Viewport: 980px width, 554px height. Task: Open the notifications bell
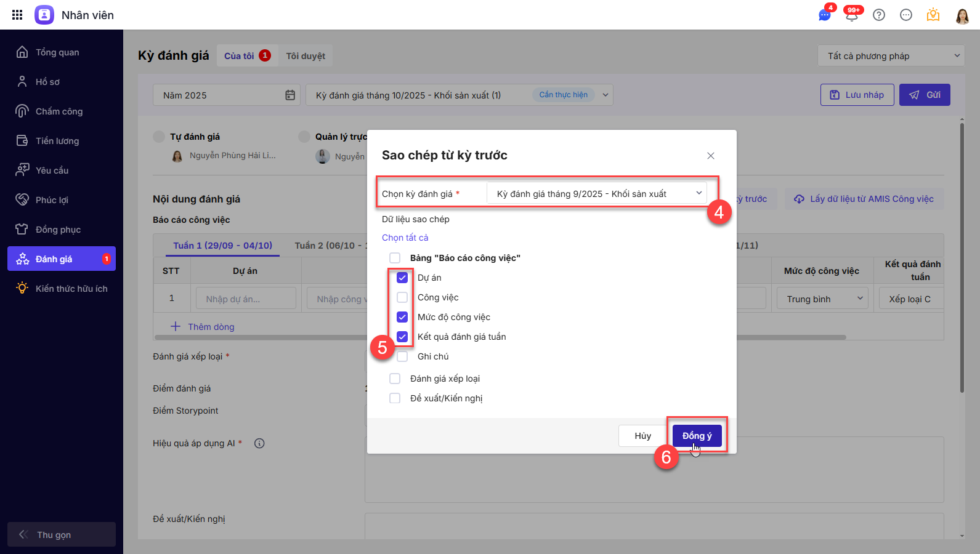tap(852, 15)
